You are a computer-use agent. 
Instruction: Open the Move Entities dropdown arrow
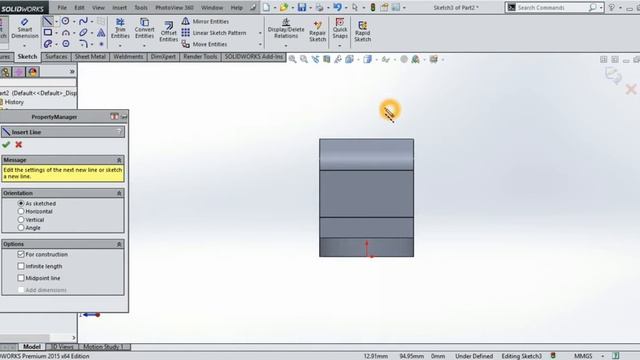[260, 44]
